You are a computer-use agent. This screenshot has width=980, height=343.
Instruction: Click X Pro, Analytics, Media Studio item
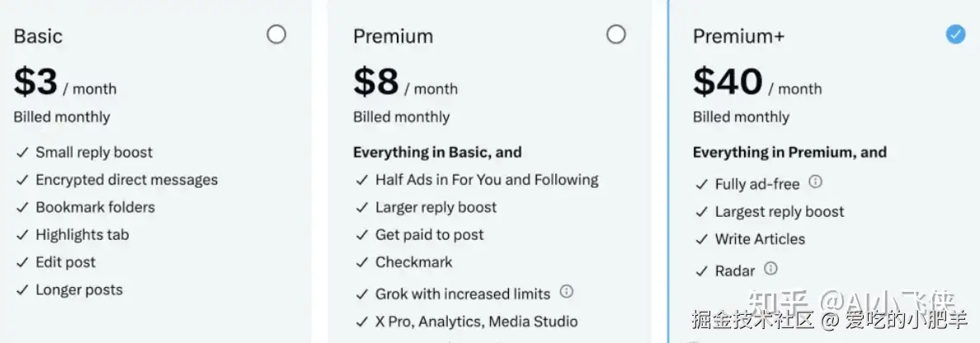point(476,322)
